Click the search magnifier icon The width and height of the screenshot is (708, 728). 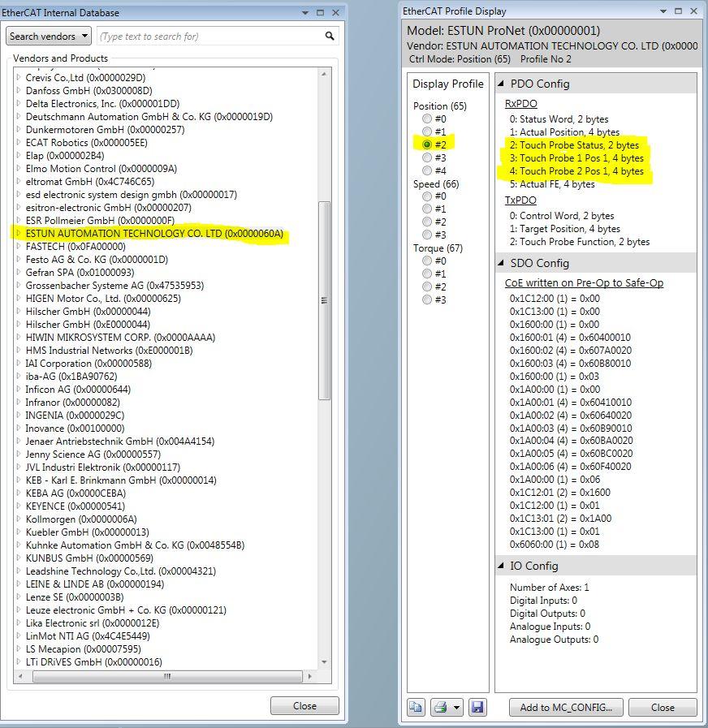pos(330,36)
